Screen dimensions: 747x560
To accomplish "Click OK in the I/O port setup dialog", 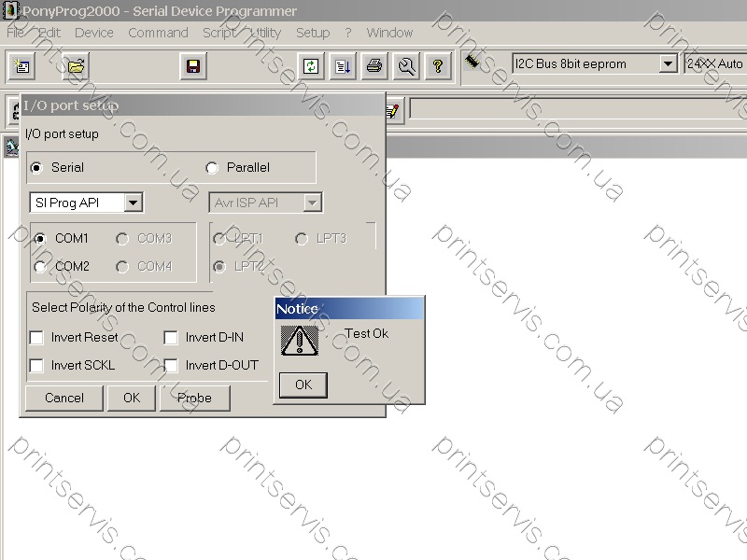I will pos(132,399).
